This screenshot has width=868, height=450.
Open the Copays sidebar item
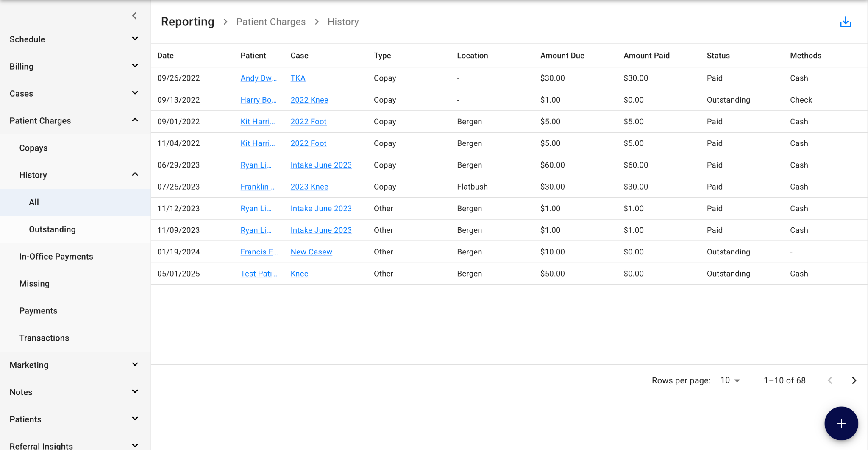pyautogui.click(x=33, y=148)
